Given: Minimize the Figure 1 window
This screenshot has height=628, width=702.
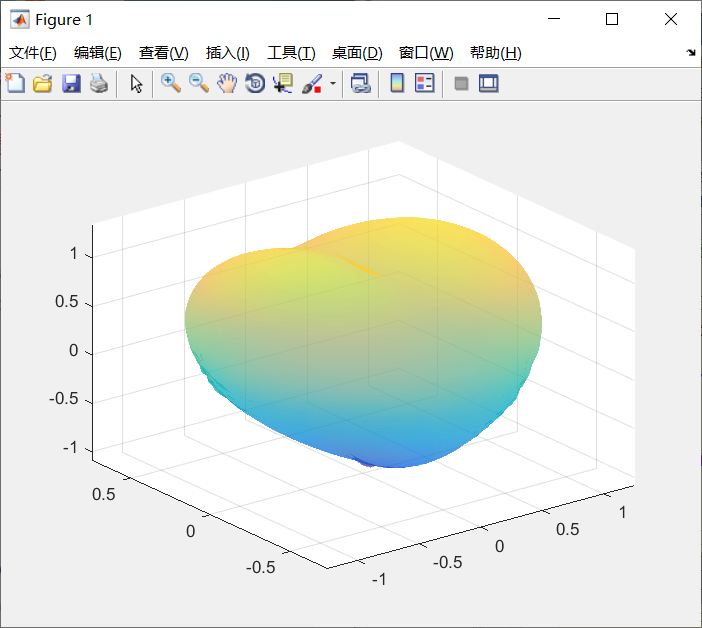Looking at the screenshot, I should pos(554,19).
